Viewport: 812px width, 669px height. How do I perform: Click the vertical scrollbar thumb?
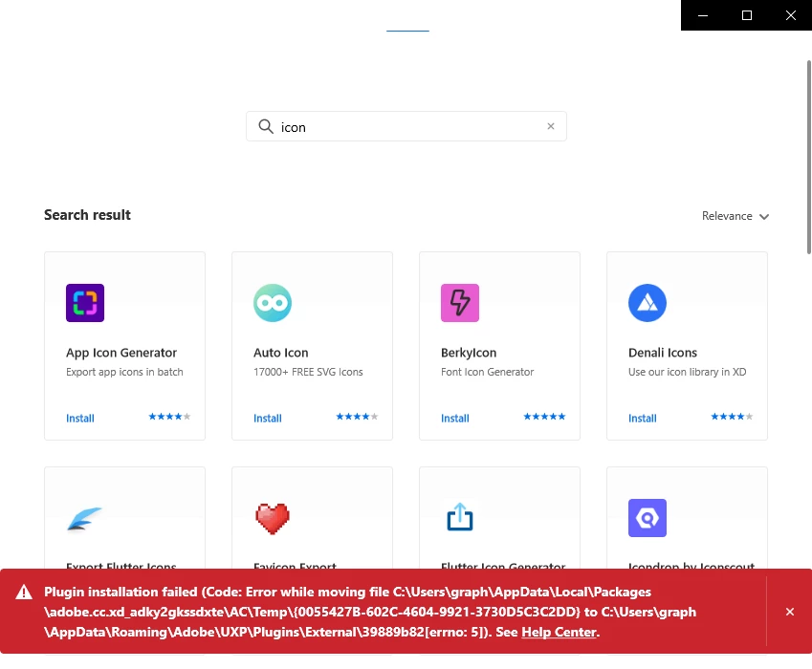809,158
